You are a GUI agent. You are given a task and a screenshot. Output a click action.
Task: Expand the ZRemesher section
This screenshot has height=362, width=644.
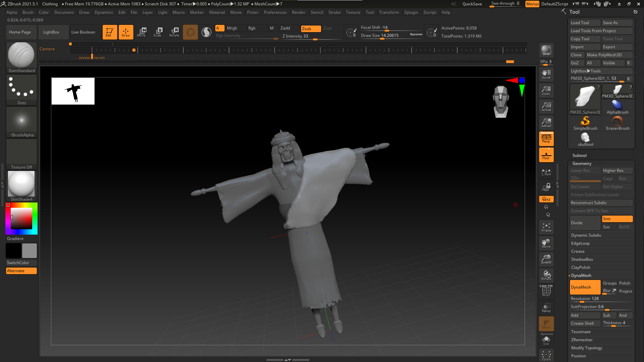[582, 340]
